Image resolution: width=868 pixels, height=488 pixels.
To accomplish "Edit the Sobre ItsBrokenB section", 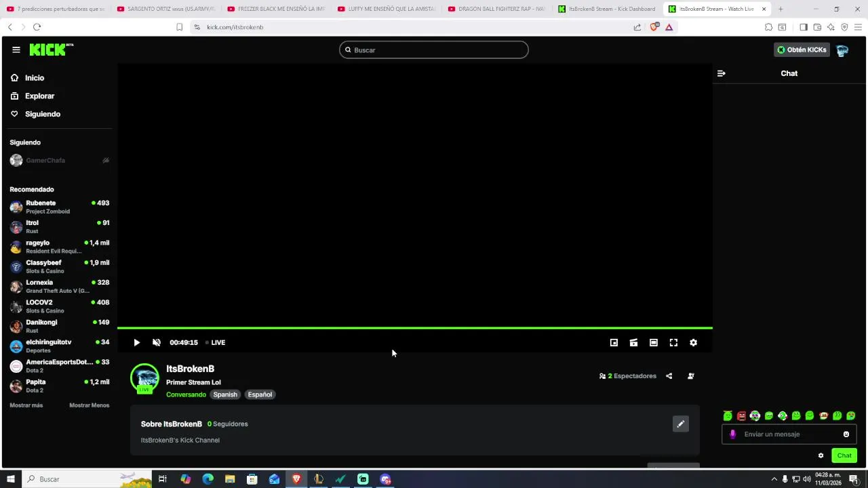I will [x=681, y=424].
